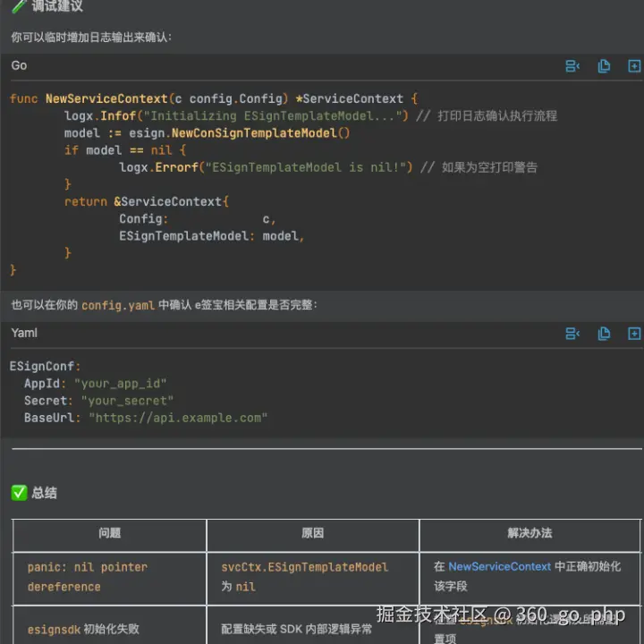The height and width of the screenshot is (644, 644).
Task: Click '你可以临时增加日志输出来确认' text
Action: tap(91, 38)
